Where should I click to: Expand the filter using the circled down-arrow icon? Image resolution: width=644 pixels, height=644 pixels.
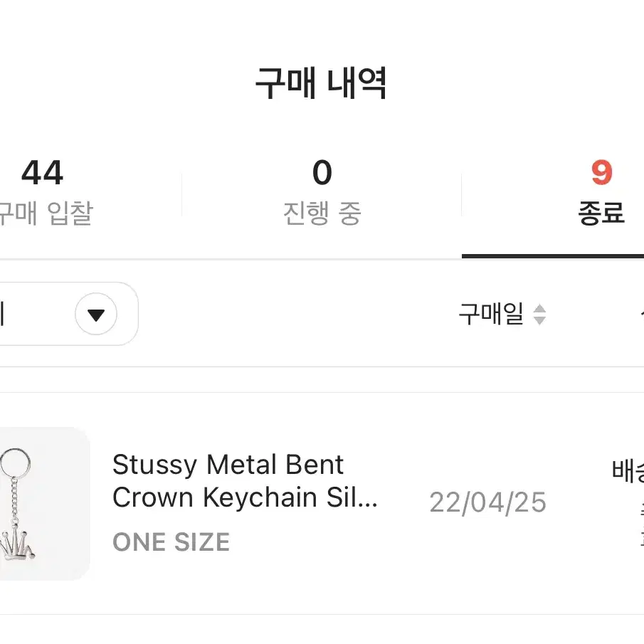pos(96,314)
